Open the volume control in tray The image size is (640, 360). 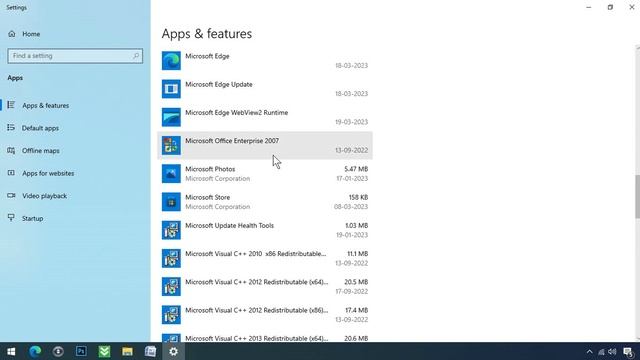tap(612, 352)
